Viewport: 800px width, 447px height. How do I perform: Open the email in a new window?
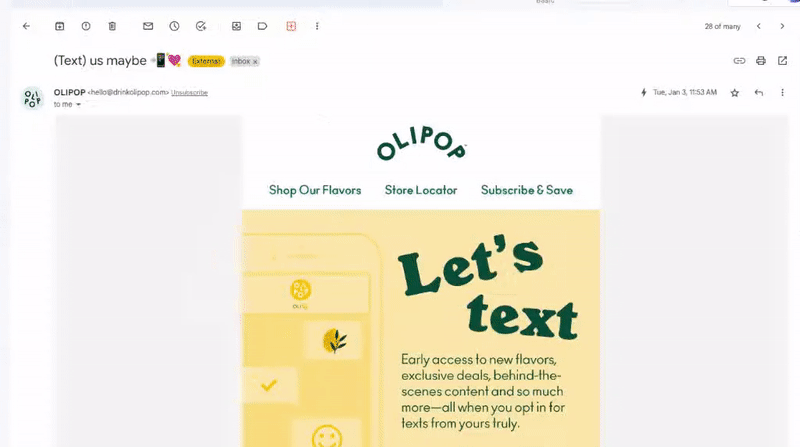click(782, 61)
